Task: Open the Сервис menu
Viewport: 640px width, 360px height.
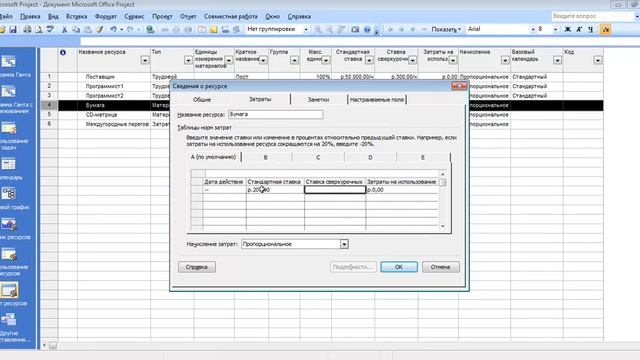Action: pos(134,16)
